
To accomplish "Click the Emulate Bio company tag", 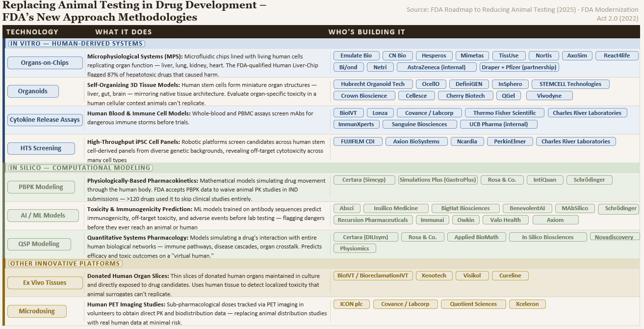I will click(x=356, y=56).
